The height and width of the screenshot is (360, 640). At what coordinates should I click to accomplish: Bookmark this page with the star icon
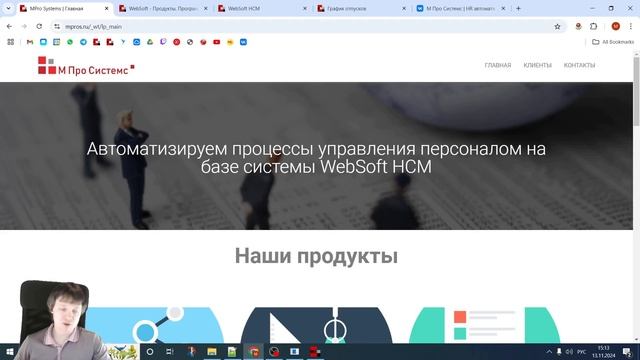click(557, 27)
